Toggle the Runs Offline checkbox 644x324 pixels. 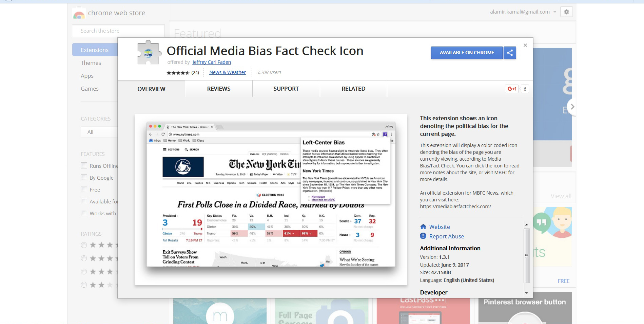point(84,165)
